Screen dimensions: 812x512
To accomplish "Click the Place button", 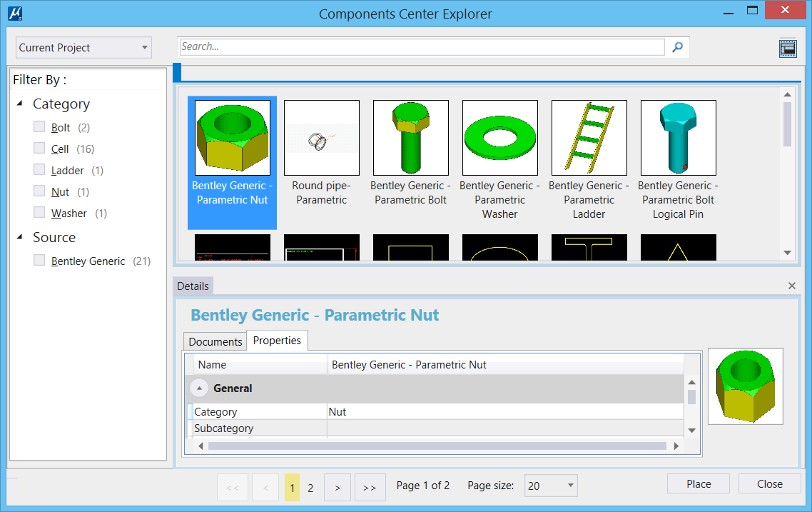I will point(698,483).
